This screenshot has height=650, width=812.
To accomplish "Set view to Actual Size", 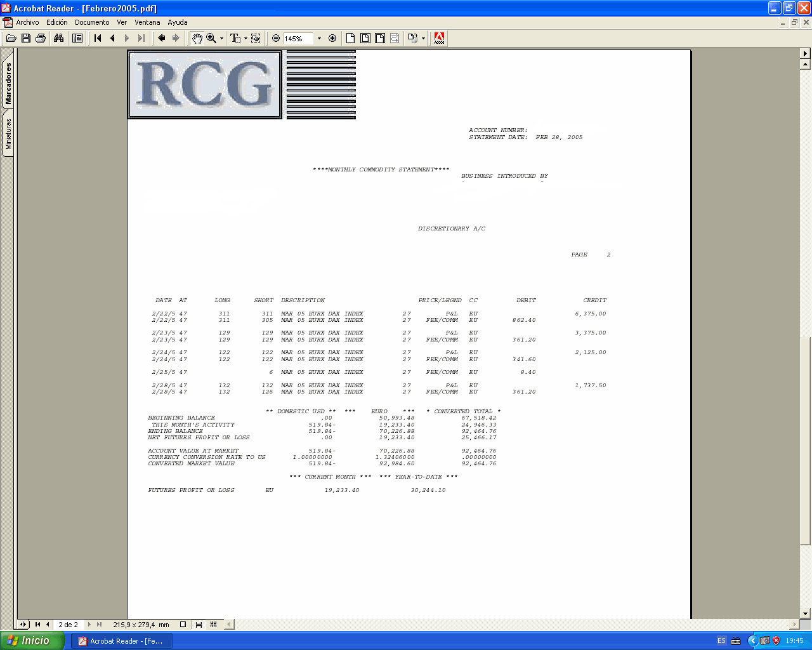I will click(x=350, y=38).
